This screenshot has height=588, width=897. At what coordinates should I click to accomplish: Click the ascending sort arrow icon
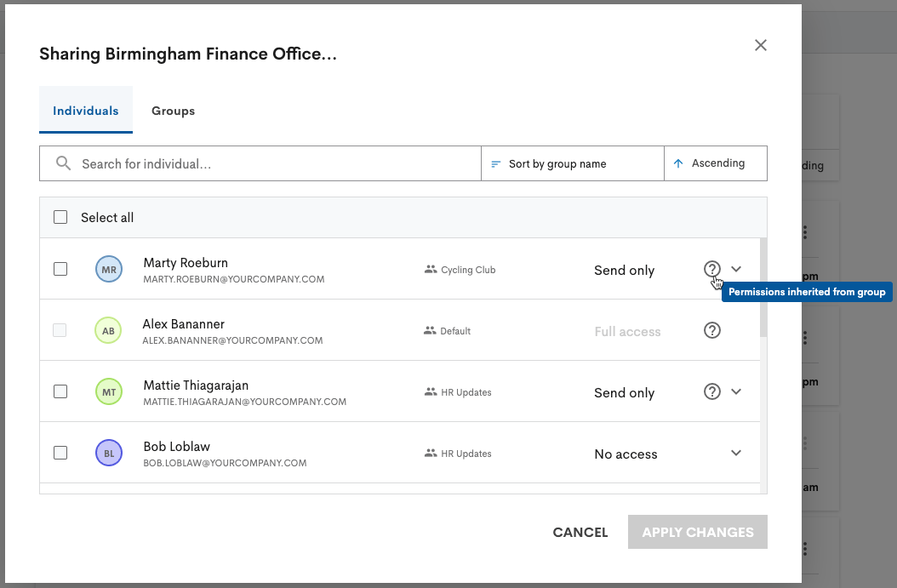point(678,163)
